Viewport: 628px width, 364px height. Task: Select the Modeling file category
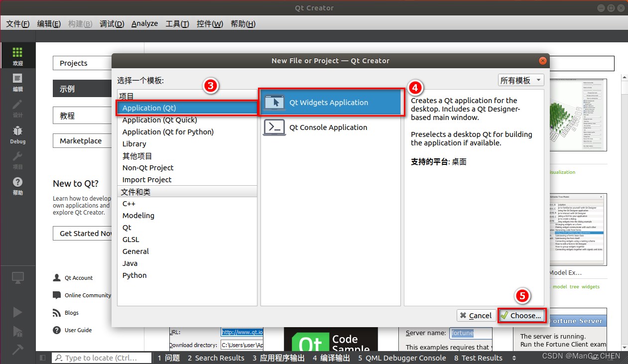click(187, 216)
